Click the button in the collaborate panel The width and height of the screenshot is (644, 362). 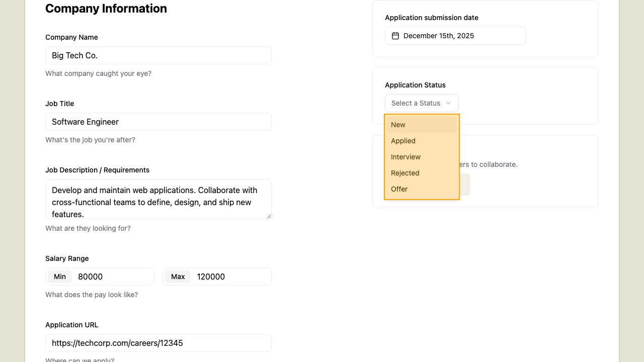(465, 184)
